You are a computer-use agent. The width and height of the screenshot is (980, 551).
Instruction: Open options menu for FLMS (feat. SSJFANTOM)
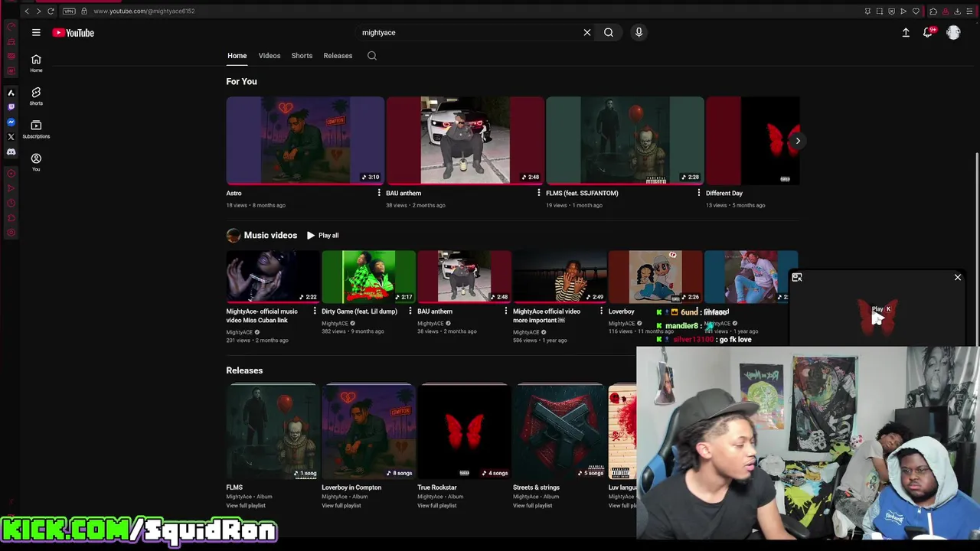(699, 194)
